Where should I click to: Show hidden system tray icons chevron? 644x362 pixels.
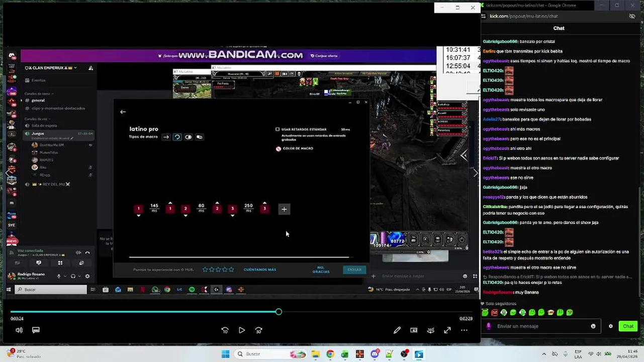click(544, 354)
